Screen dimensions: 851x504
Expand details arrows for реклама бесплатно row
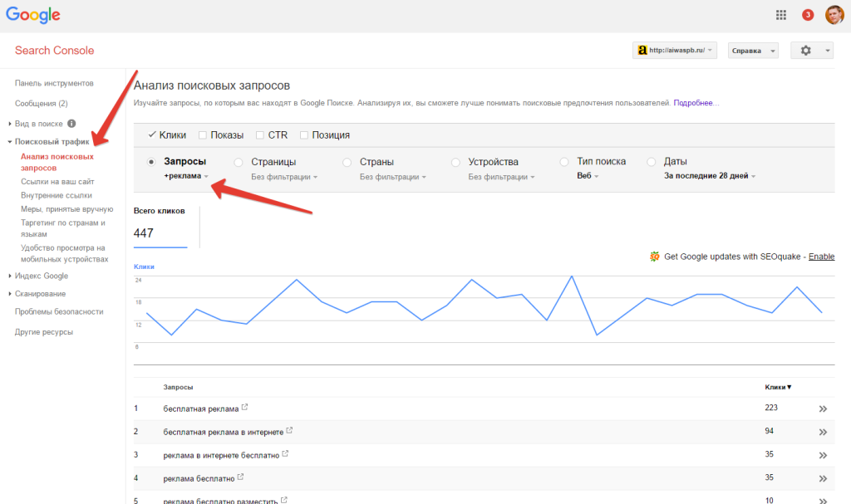coord(823,479)
